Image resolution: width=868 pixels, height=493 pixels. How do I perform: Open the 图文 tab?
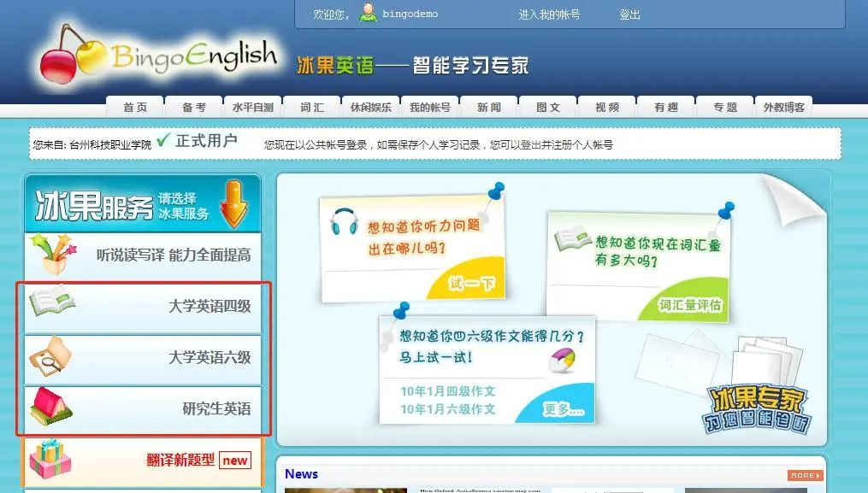[x=548, y=107]
